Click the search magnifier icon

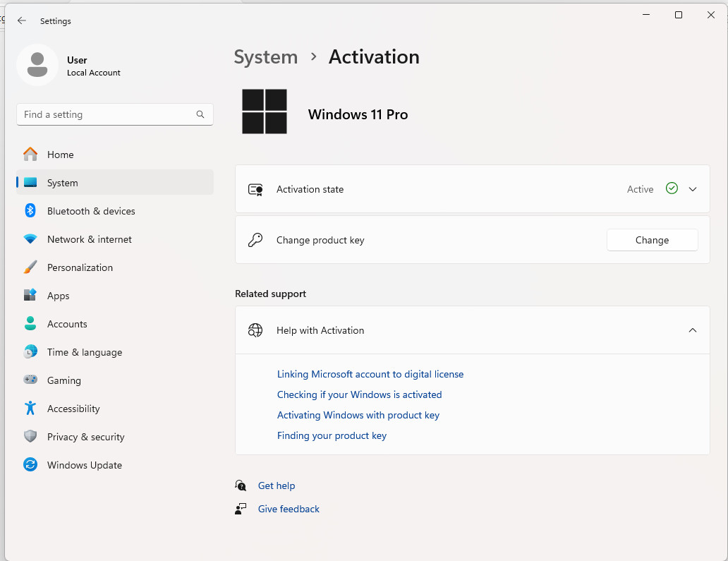pyautogui.click(x=200, y=114)
